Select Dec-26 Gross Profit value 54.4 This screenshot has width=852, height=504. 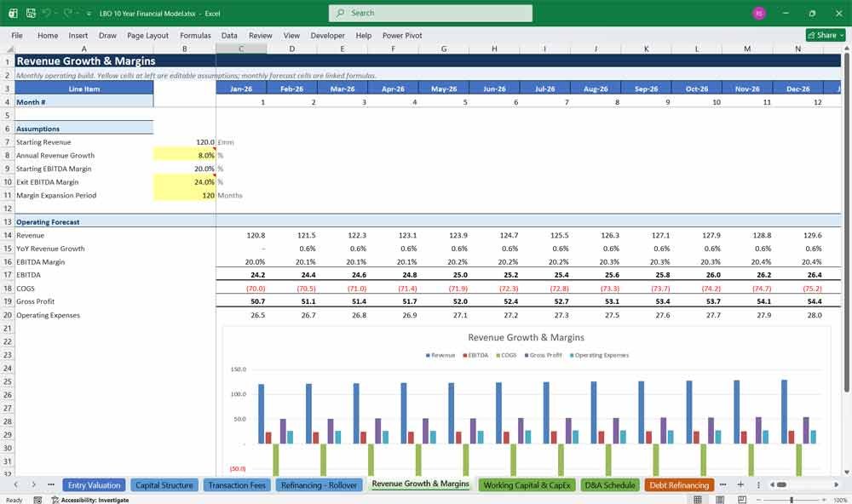[x=797, y=301]
